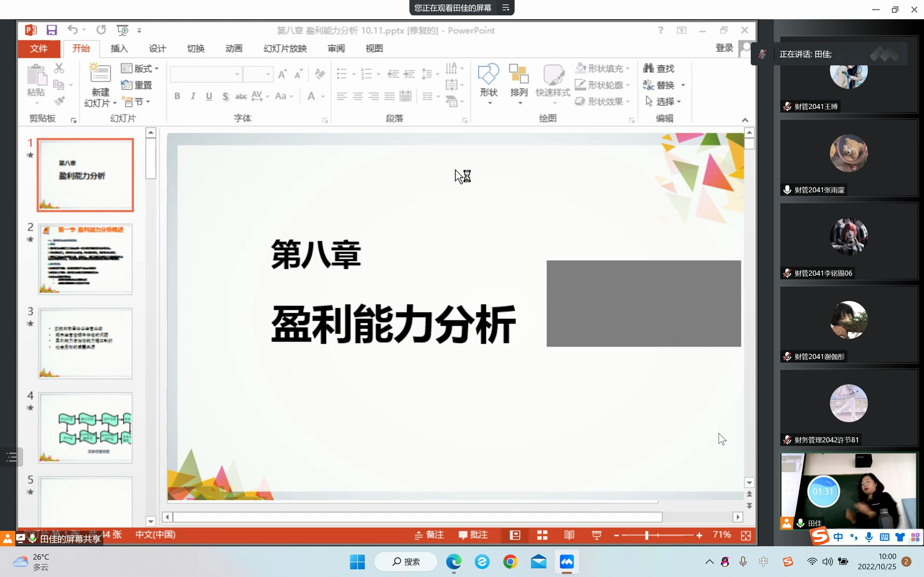Select the Slide Sorter view icon in status bar

pos(542,535)
